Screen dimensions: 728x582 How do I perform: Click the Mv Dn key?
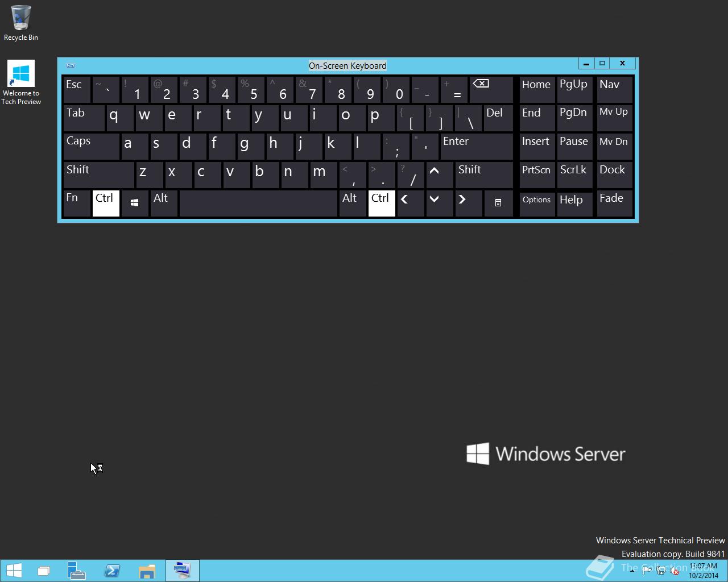tap(615, 147)
